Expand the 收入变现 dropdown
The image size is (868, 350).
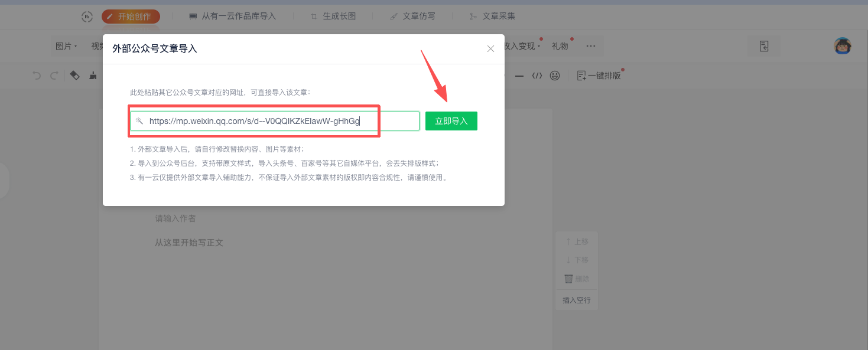click(521, 46)
